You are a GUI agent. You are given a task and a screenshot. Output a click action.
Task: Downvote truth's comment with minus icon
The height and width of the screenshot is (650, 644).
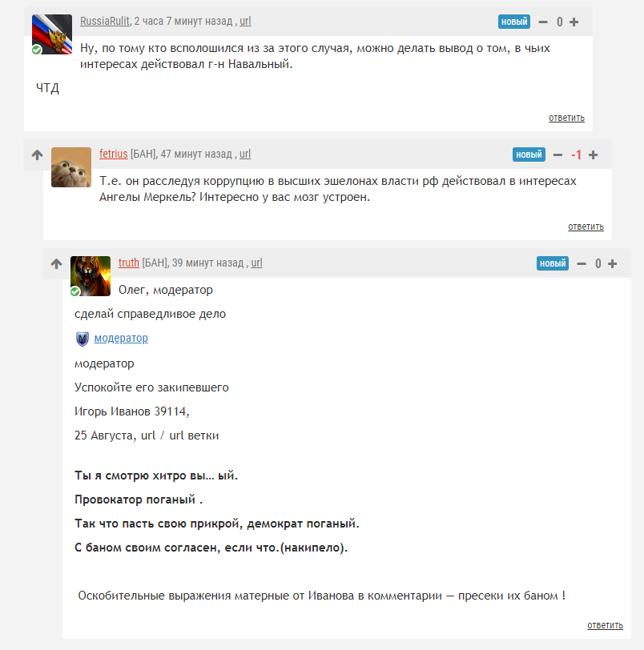pos(582,263)
